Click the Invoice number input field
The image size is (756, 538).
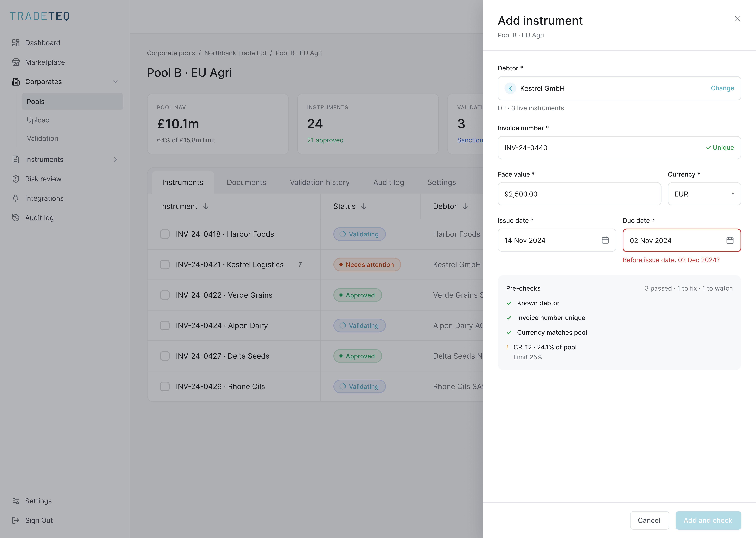tap(619, 148)
